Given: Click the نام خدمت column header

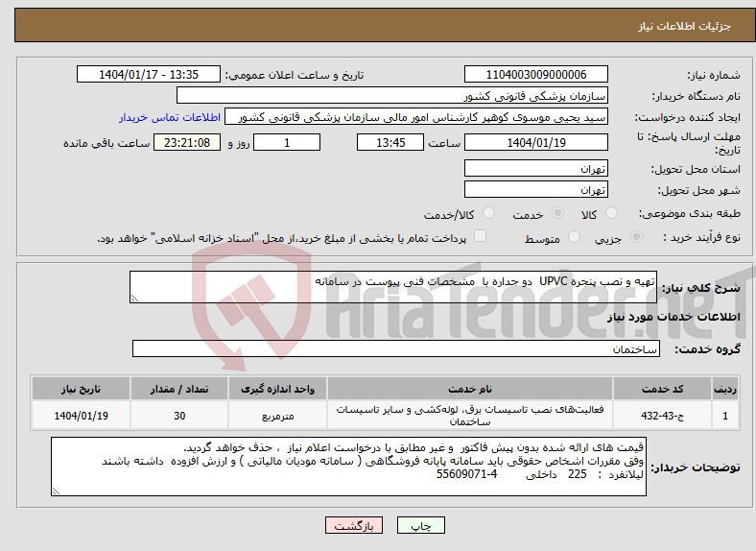Looking at the screenshot, I should 470,389.
